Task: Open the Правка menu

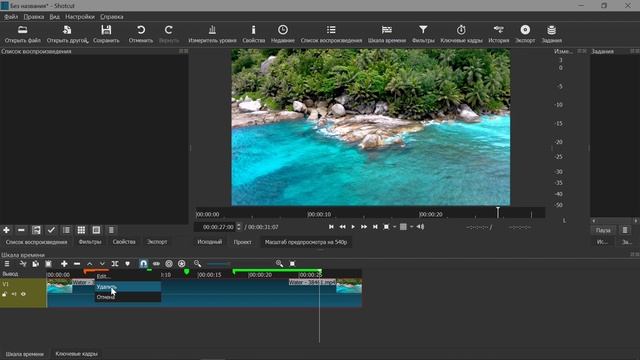Action: 33,17
